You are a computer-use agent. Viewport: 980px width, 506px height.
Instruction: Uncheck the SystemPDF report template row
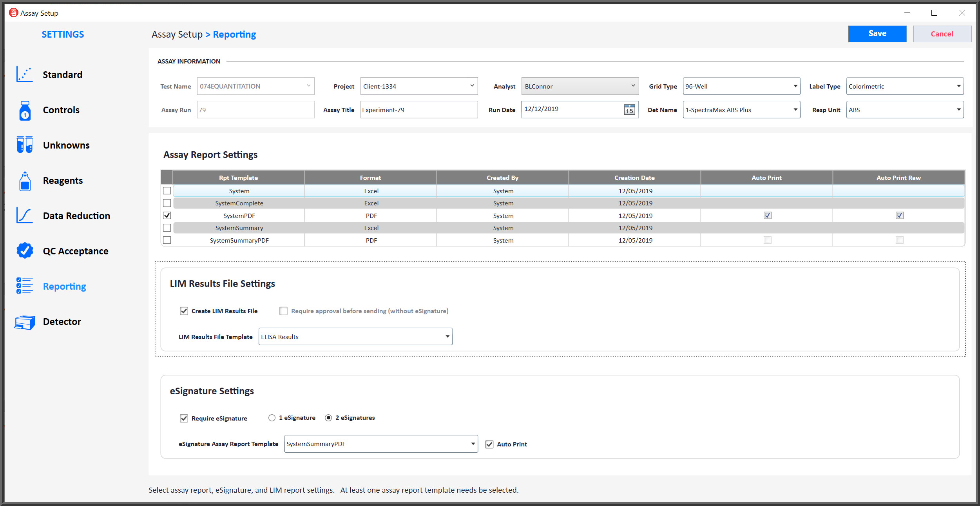167,216
